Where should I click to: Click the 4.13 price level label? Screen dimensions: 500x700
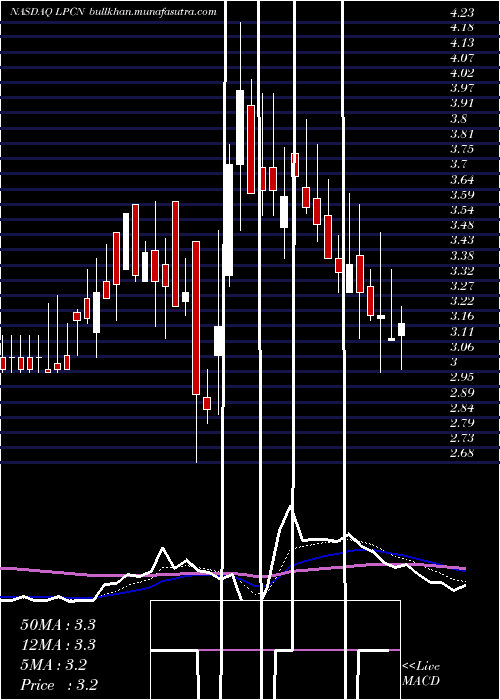point(462,43)
